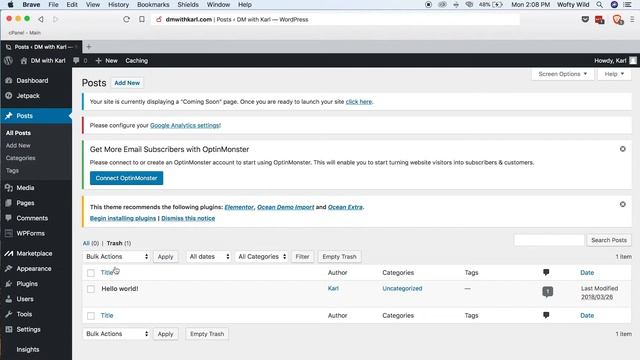Open the bottom Bulk Actions dropdown
Viewport: 640px width, 360px height.
(117, 333)
